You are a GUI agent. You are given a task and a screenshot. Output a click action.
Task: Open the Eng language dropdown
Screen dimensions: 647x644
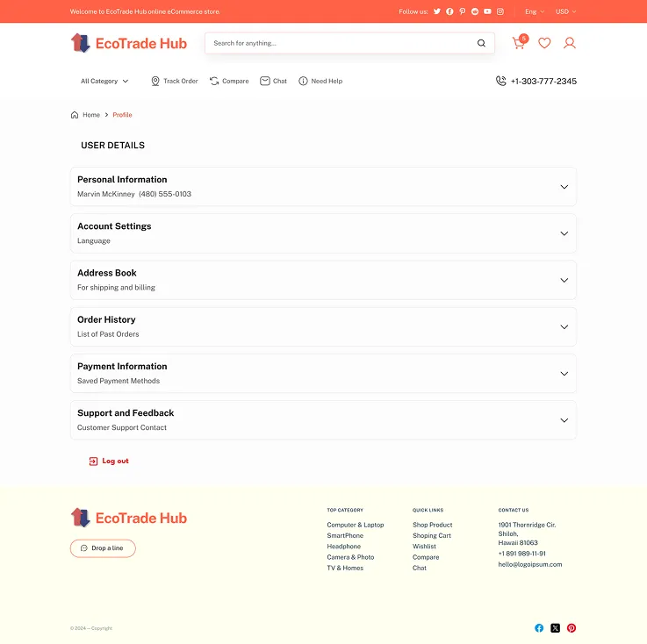535,11
